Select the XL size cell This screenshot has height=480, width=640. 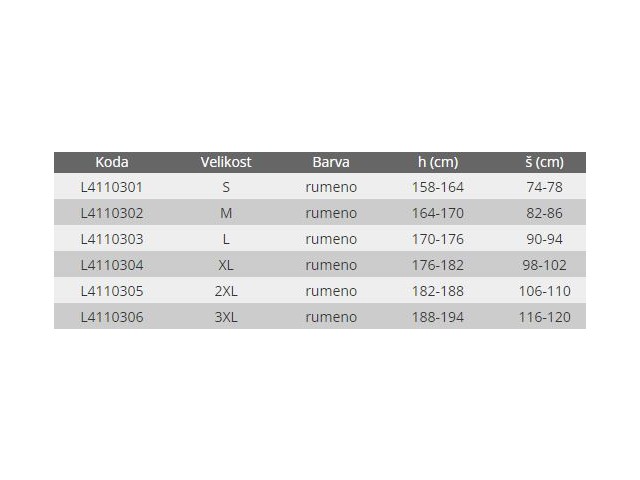[226, 265]
